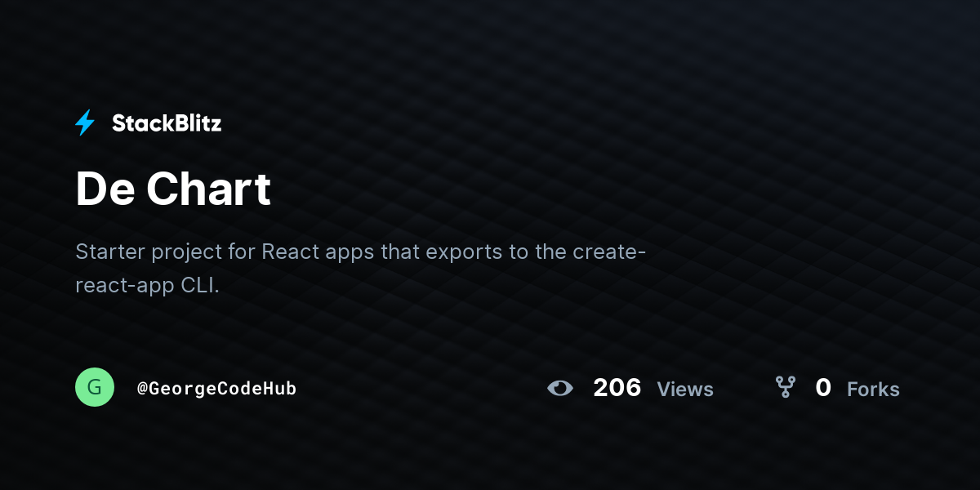This screenshot has width=980, height=490.
Task: Click the 206 view count number
Action: point(617,388)
